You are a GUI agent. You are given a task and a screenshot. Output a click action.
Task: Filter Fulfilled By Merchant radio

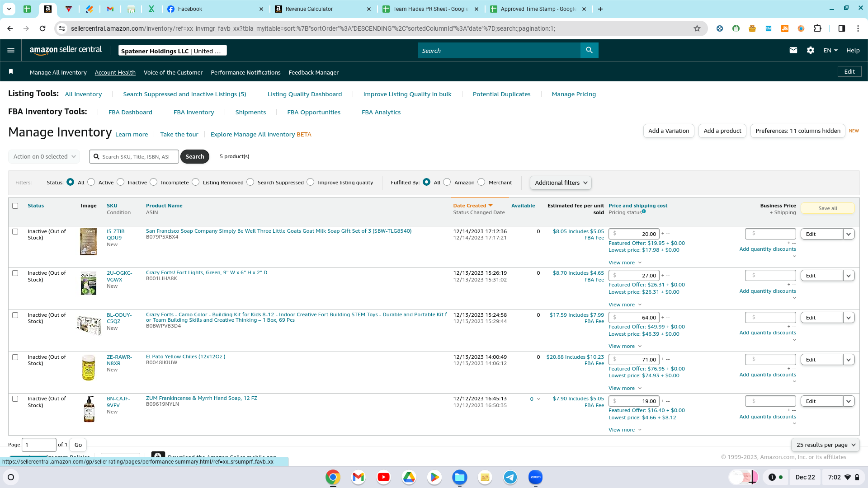481,182
